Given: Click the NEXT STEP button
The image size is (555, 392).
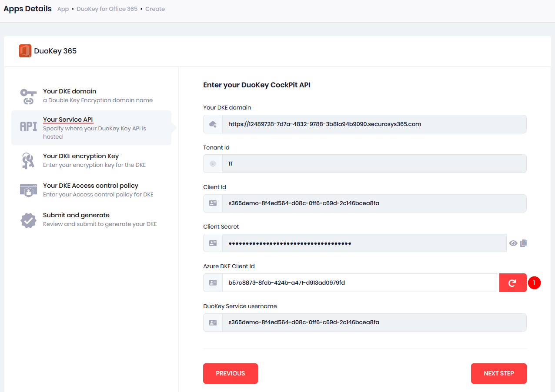Looking at the screenshot, I should pyautogui.click(x=499, y=373).
